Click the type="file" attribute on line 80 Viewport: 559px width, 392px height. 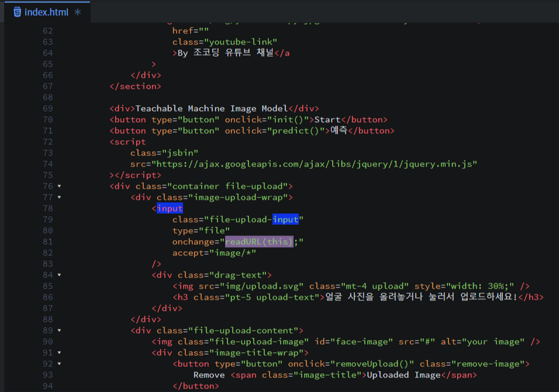click(x=201, y=231)
